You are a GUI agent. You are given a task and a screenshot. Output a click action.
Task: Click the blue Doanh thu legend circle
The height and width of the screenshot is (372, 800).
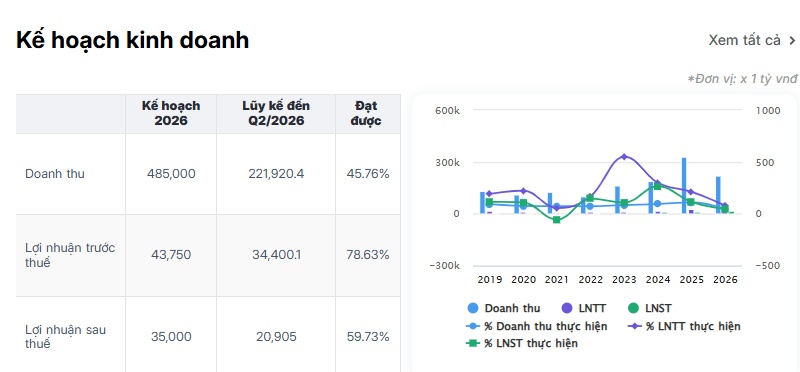coord(473,308)
